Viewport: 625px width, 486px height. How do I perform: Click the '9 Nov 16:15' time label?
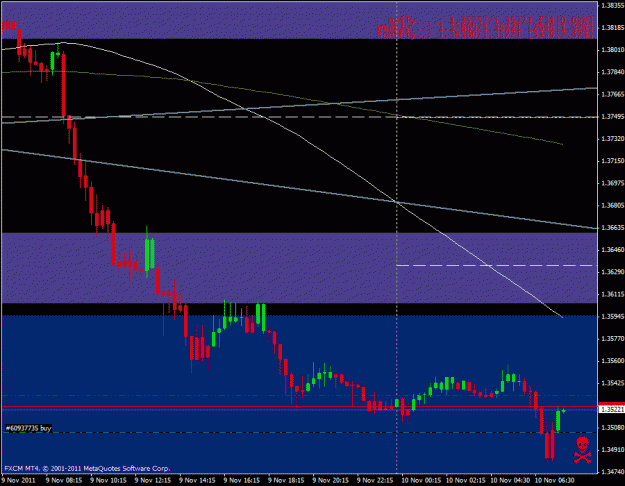coord(242,480)
